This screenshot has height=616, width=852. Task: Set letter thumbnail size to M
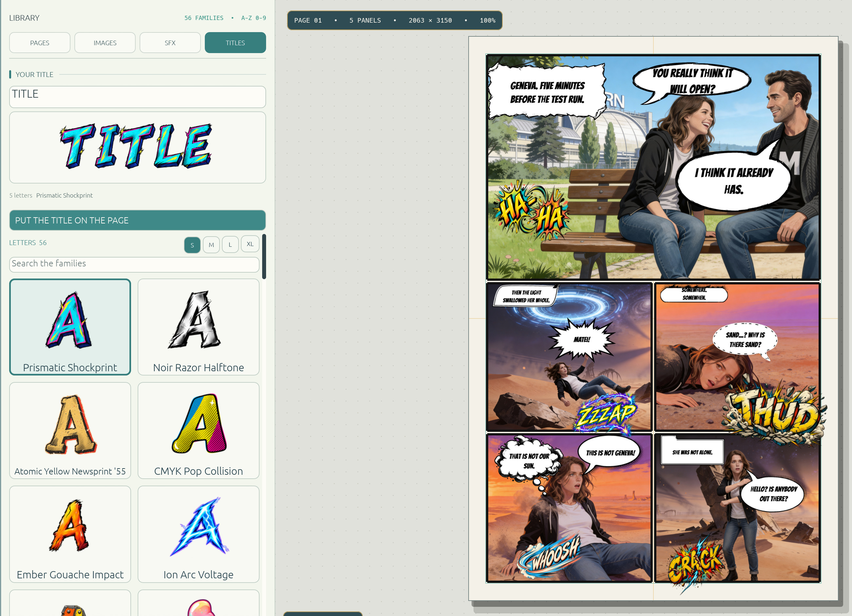(x=211, y=245)
